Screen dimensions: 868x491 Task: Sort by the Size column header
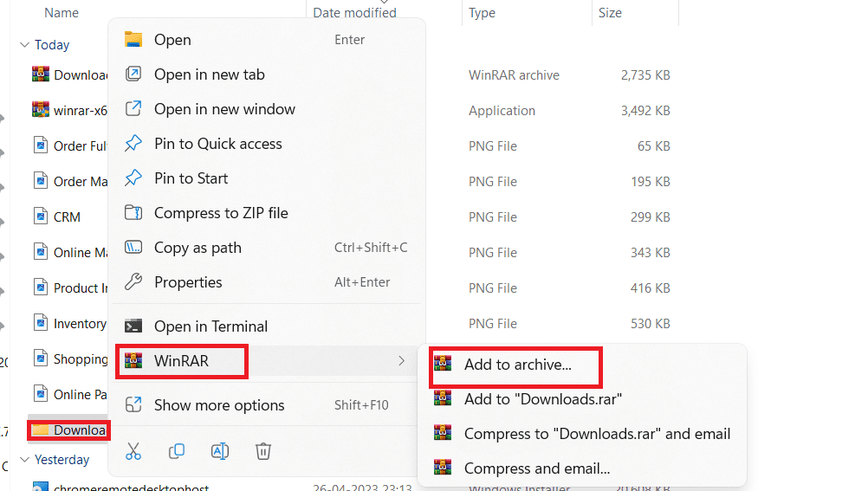pyautogui.click(x=611, y=13)
